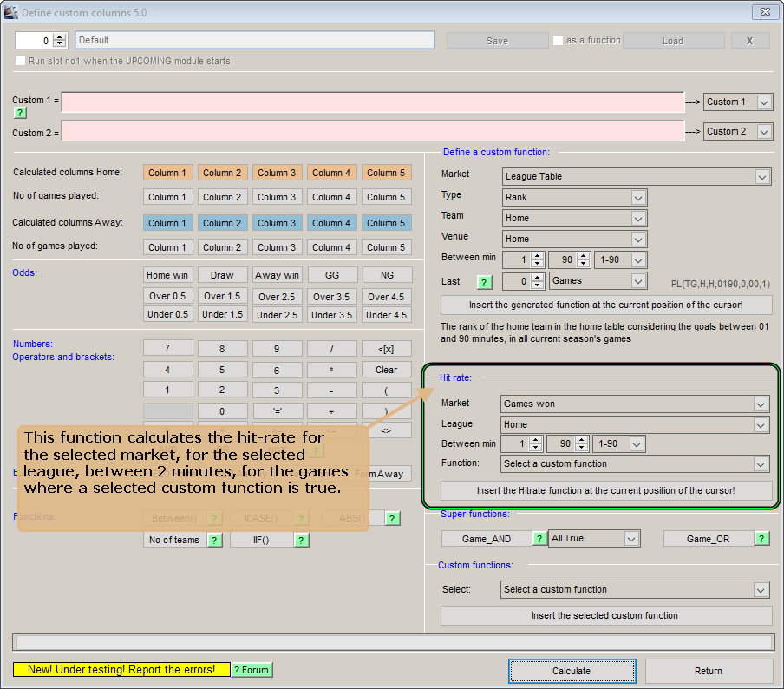Click the help icon next to Game_OR
The width and height of the screenshot is (784, 689).
tap(763, 538)
